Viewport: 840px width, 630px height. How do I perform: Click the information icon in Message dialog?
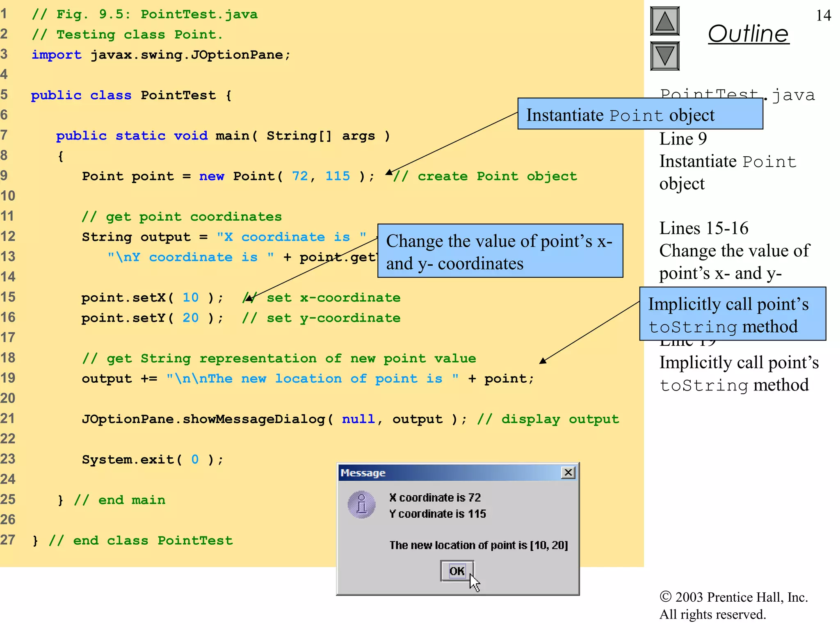point(361,504)
